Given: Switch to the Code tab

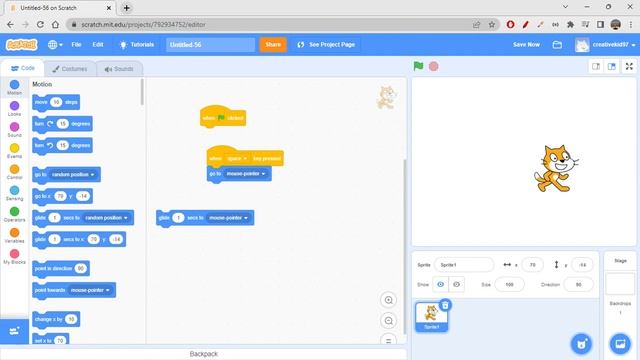Looking at the screenshot, I should tap(23, 68).
